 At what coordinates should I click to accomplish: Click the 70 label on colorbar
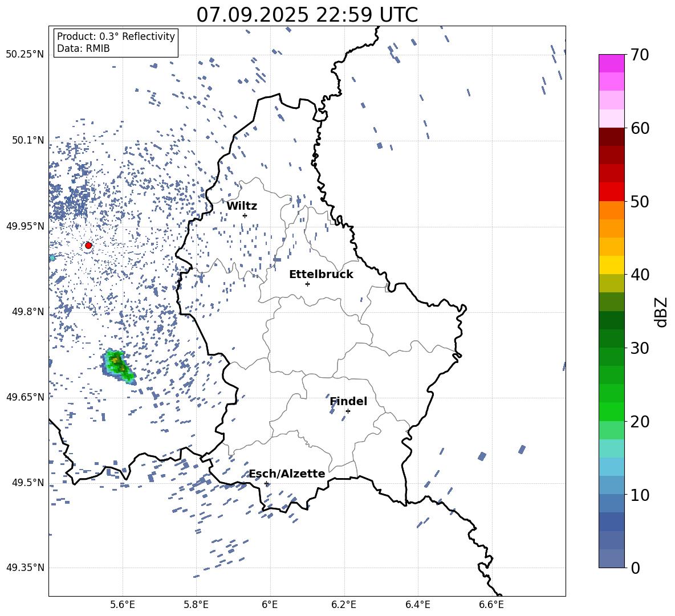click(x=640, y=55)
